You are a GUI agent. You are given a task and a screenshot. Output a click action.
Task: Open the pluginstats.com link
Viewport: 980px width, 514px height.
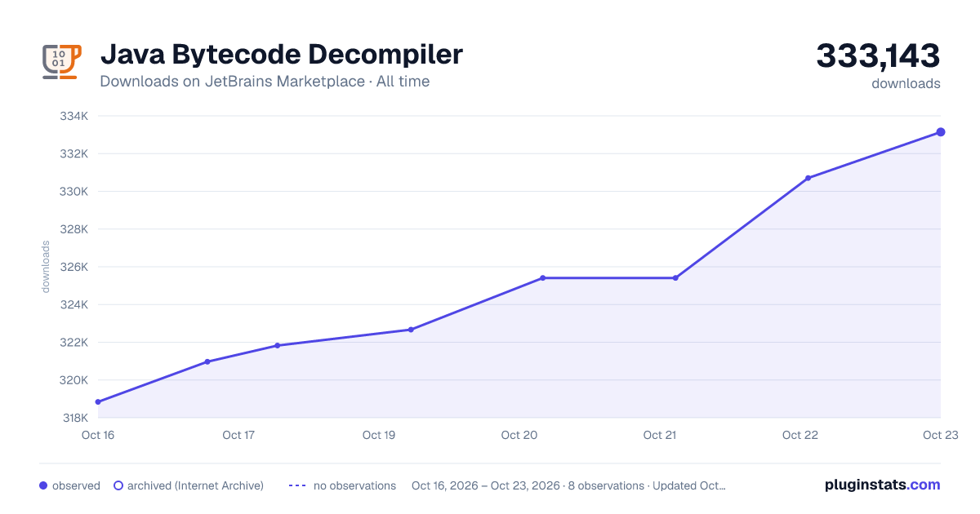883,485
